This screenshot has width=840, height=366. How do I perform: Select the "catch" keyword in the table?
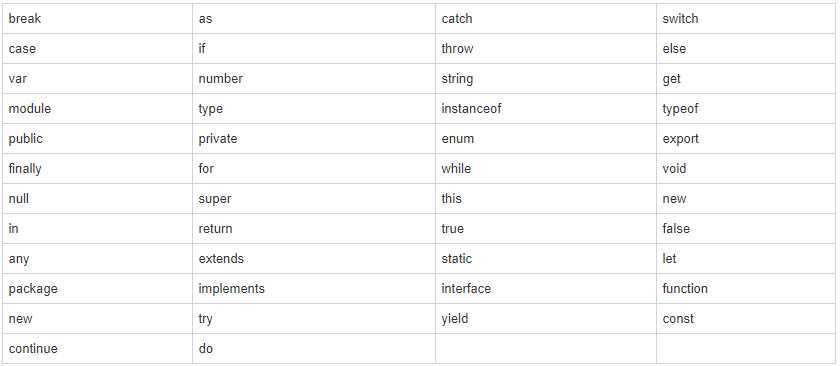pos(457,19)
